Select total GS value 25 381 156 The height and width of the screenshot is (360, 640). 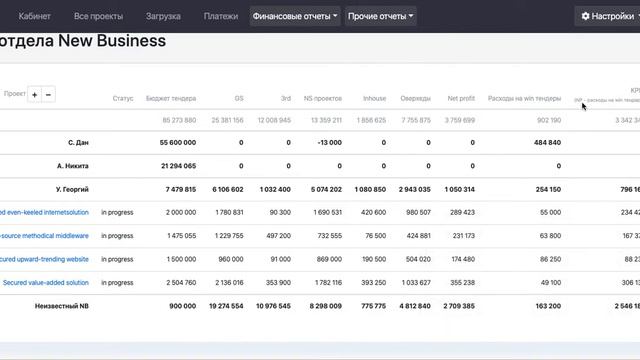coord(227,120)
